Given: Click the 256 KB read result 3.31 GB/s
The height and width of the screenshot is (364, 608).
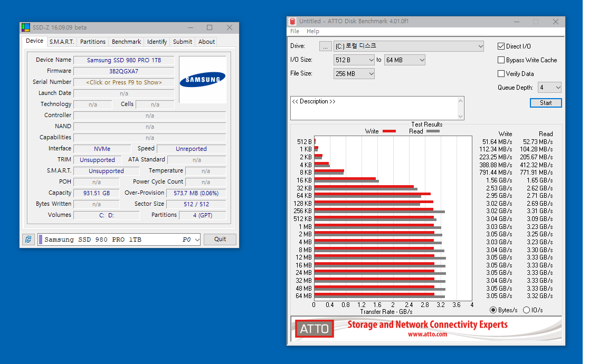Looking at the screenshot, I should point(540,211).
